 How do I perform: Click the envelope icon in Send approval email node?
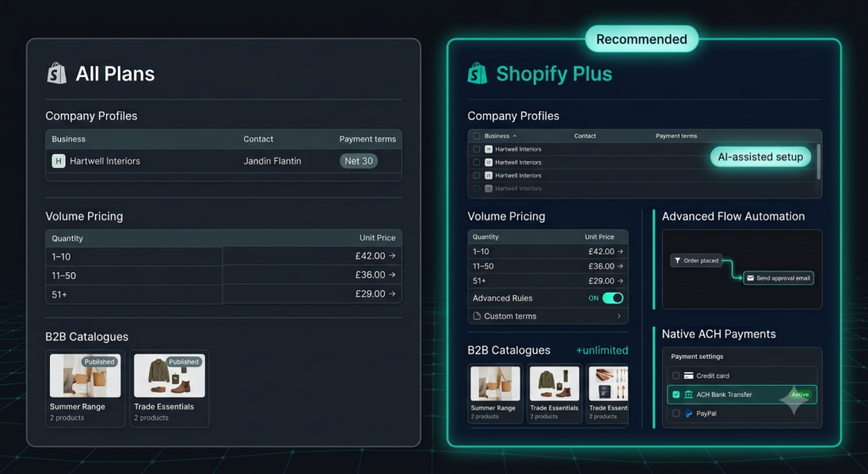(x=750, y=278)
